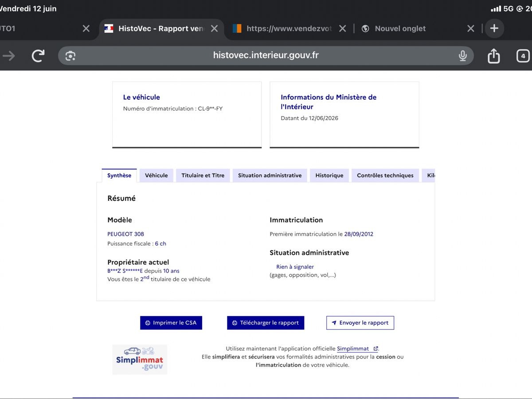The height and width of the screenshot is (399, 532).
Task: Click the Propriétaire actuel heading
Action: [138, 262]
